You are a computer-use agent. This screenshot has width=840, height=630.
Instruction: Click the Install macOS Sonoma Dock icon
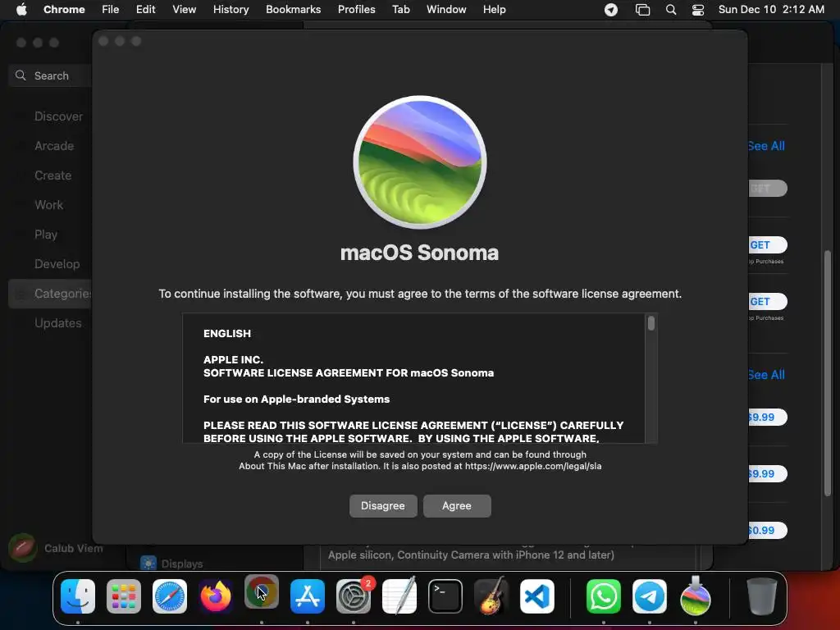click(x=696, y=596)
